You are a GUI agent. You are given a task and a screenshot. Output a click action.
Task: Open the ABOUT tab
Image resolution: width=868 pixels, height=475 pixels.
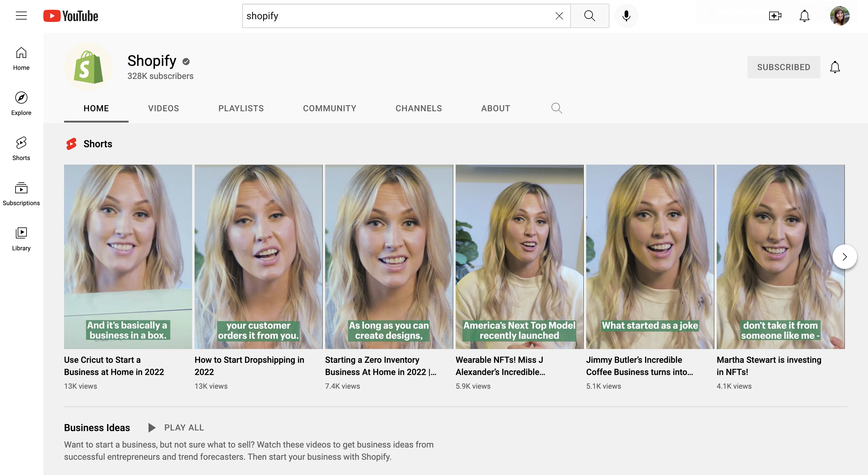(x=495, y=109)
